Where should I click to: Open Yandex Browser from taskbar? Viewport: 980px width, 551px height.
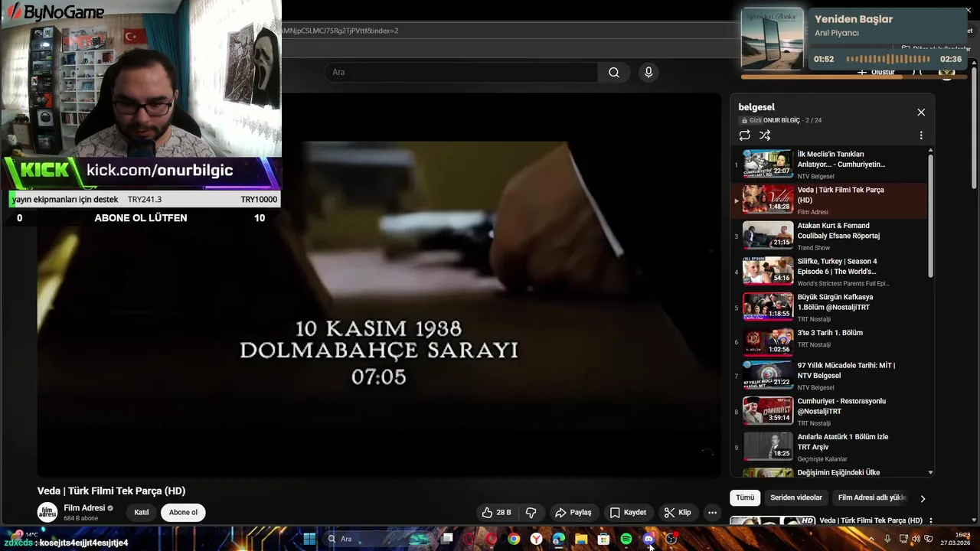click(x=537, y=539)
